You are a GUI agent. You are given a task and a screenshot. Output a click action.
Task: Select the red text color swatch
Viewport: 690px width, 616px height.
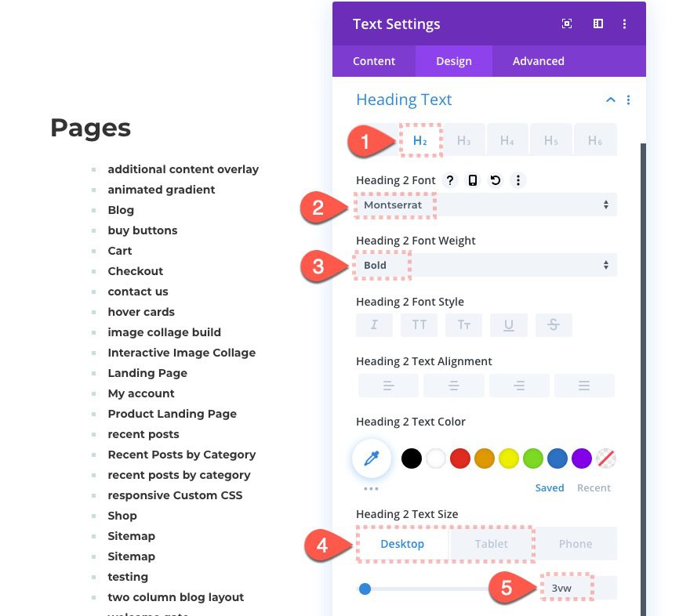(x=459, y=458)
